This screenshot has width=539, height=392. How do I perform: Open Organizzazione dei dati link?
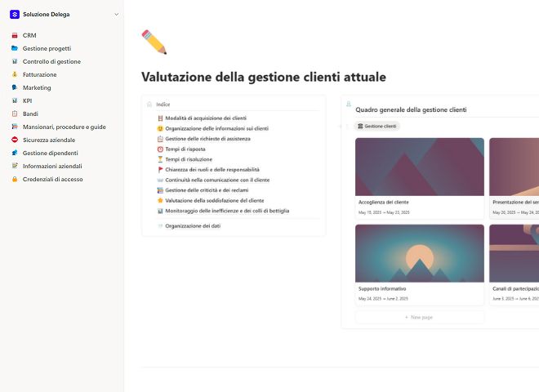coord(193,226)
